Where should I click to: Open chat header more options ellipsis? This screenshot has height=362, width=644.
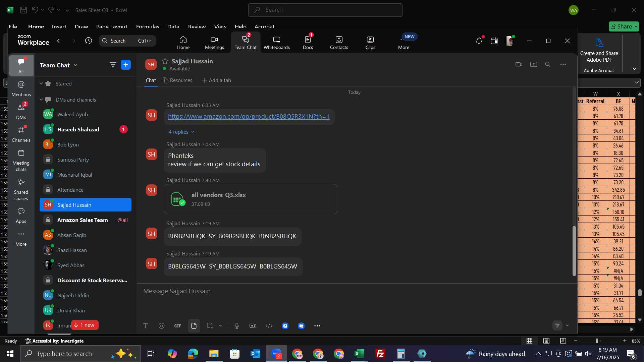tap(563, 64)
